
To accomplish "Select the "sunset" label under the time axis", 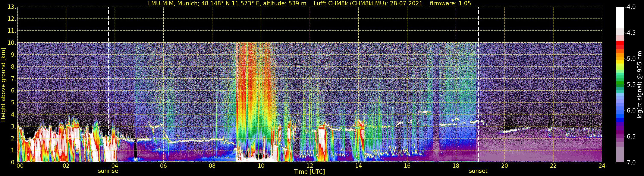I will click(x=478, y=171).
